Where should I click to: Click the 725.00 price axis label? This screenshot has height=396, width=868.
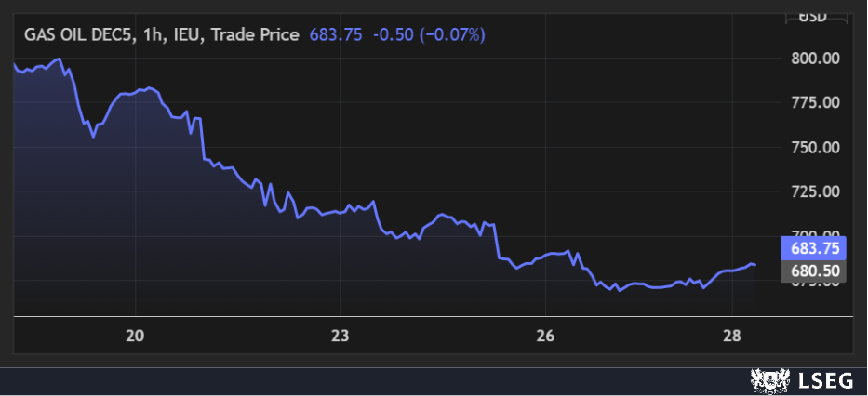(x=815, y=191)
